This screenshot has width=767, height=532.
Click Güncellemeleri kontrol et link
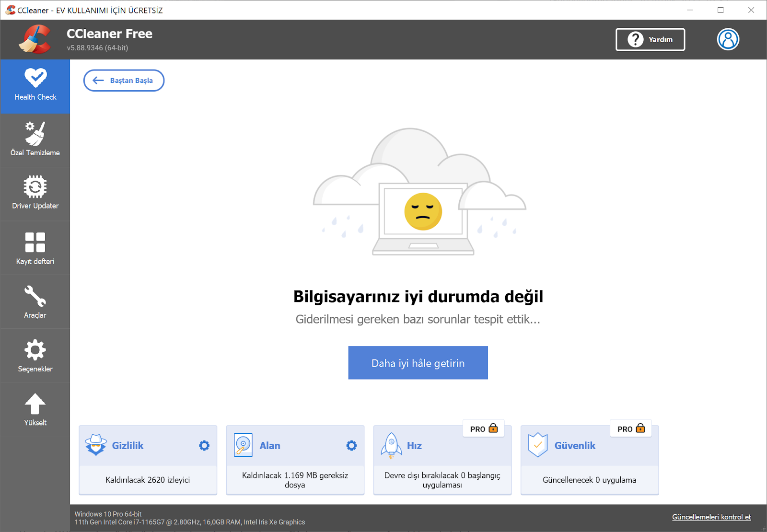[x=711, y=517]
